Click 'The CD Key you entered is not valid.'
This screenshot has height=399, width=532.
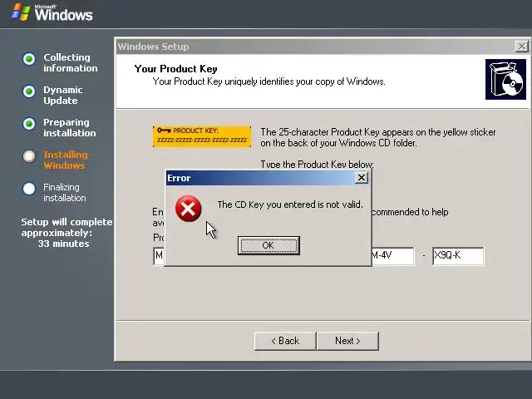[x=290, y=204]
